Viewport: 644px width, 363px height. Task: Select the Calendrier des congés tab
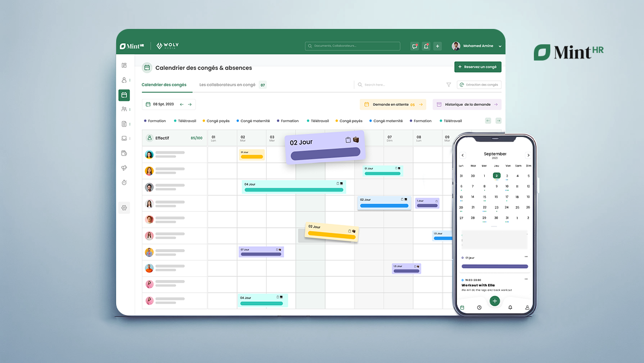(164, 85)
